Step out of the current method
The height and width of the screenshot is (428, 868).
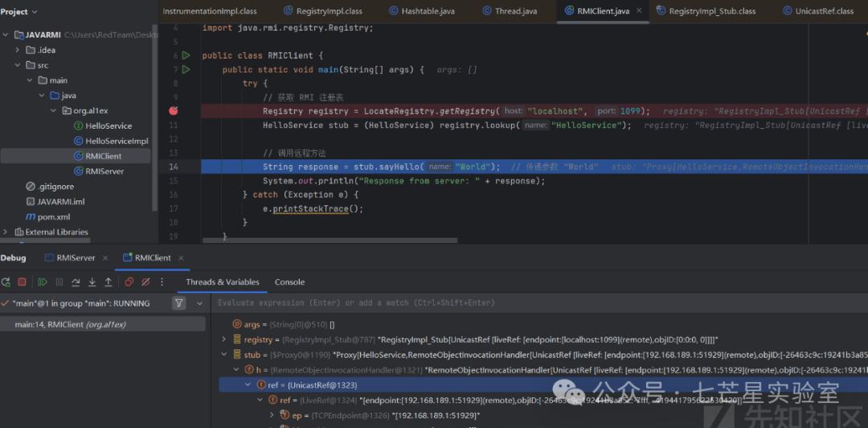pos(108,282)
